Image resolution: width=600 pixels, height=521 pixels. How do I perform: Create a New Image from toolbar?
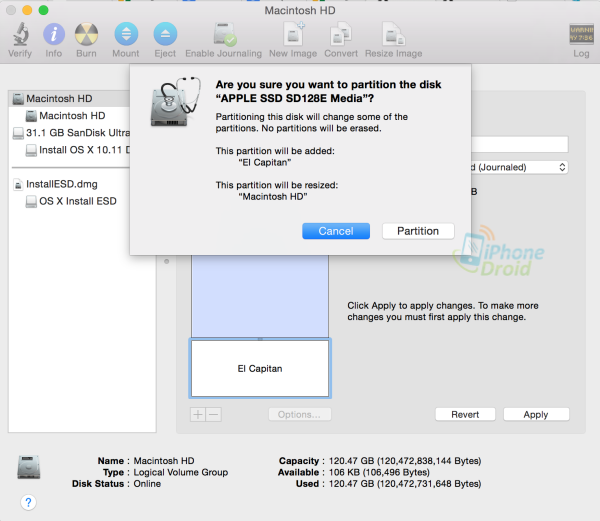293,36
